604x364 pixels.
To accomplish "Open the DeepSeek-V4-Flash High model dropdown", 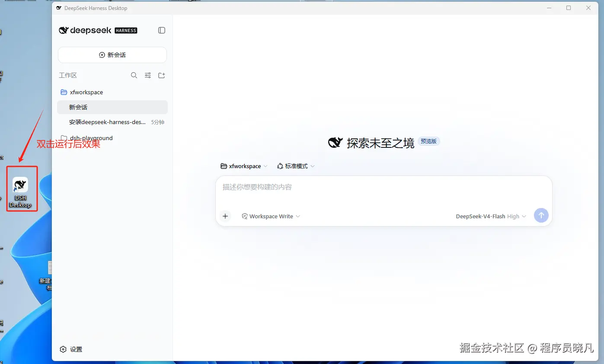I will tap(491, 216).
